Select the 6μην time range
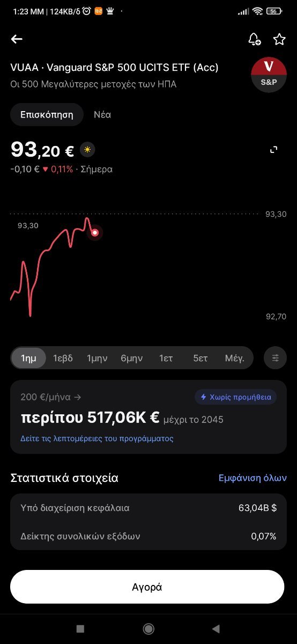This screenshot has height=644, width=297. pos(132,358)
